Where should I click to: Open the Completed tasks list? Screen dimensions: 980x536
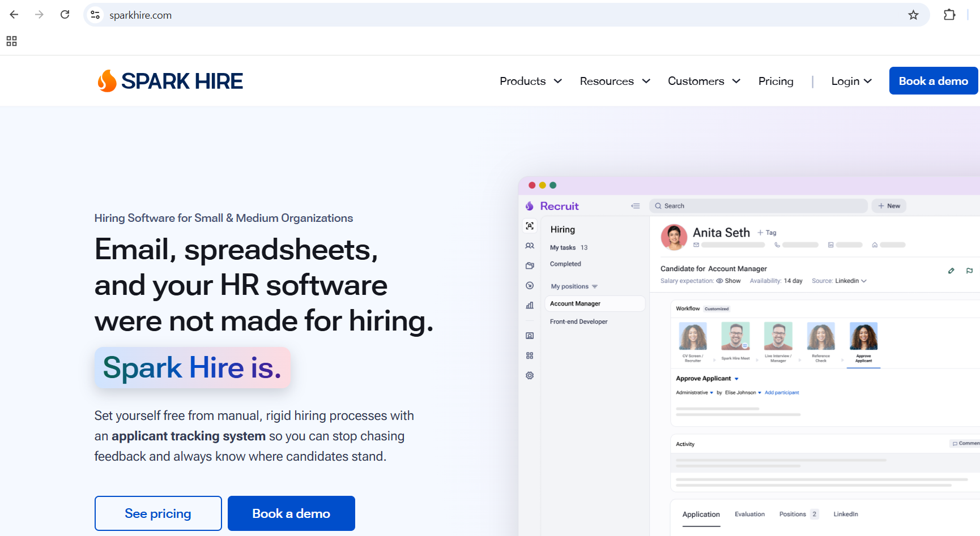coord(565,264)
